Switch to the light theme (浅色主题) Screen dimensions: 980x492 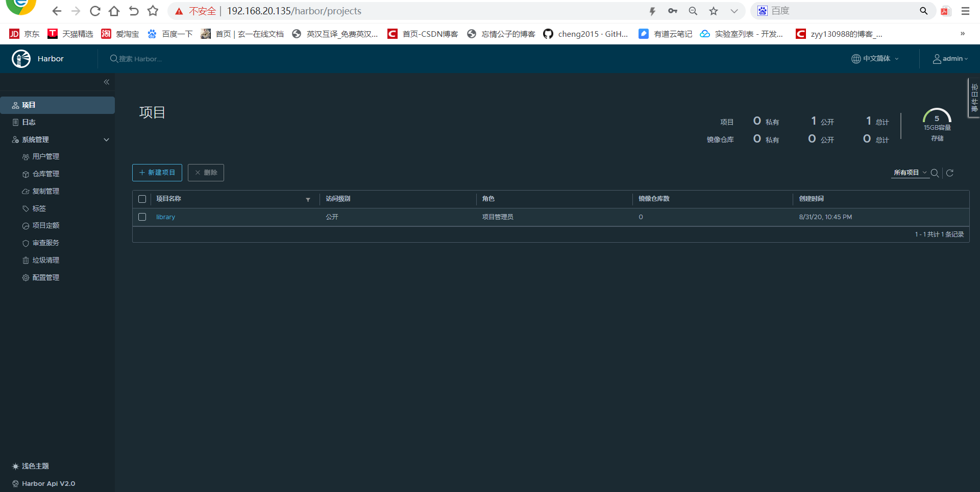[x=30, y=466]
